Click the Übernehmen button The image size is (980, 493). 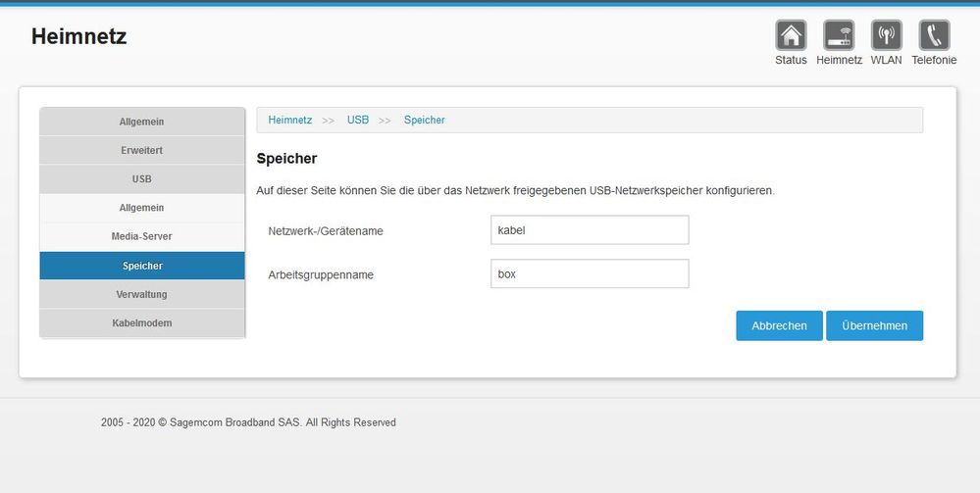874,325
